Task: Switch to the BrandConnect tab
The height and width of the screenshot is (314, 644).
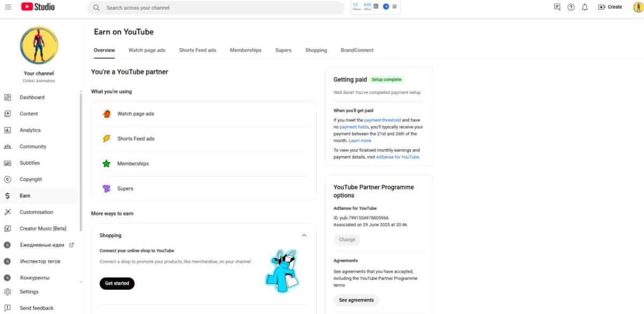Action: 357,50
